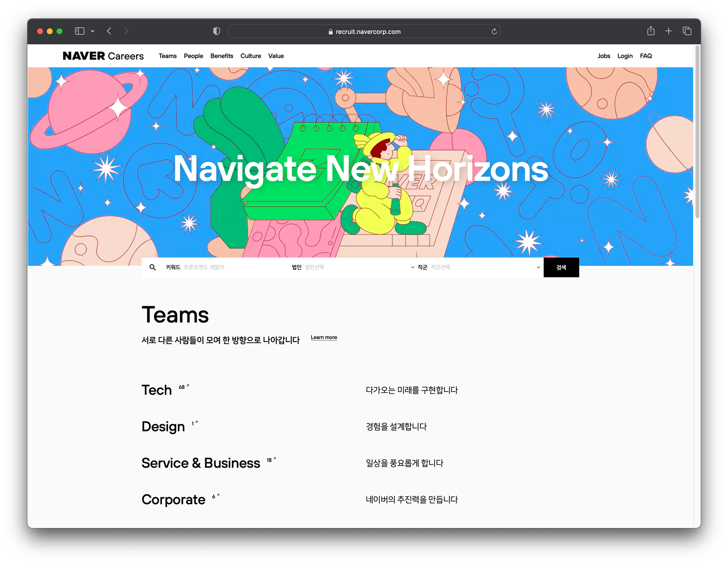This screenshot has width=728, height=564.
Task: Click the page's vertical scrollbar
Action: 697,132
